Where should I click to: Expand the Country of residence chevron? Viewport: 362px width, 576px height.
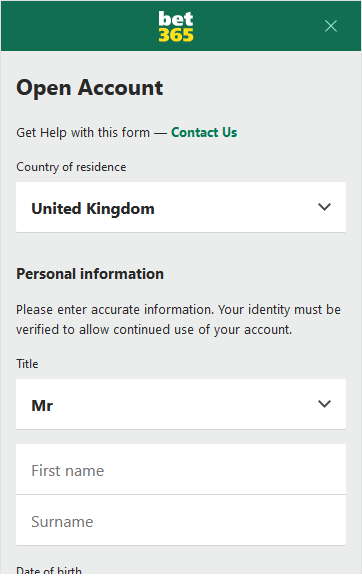324,207
